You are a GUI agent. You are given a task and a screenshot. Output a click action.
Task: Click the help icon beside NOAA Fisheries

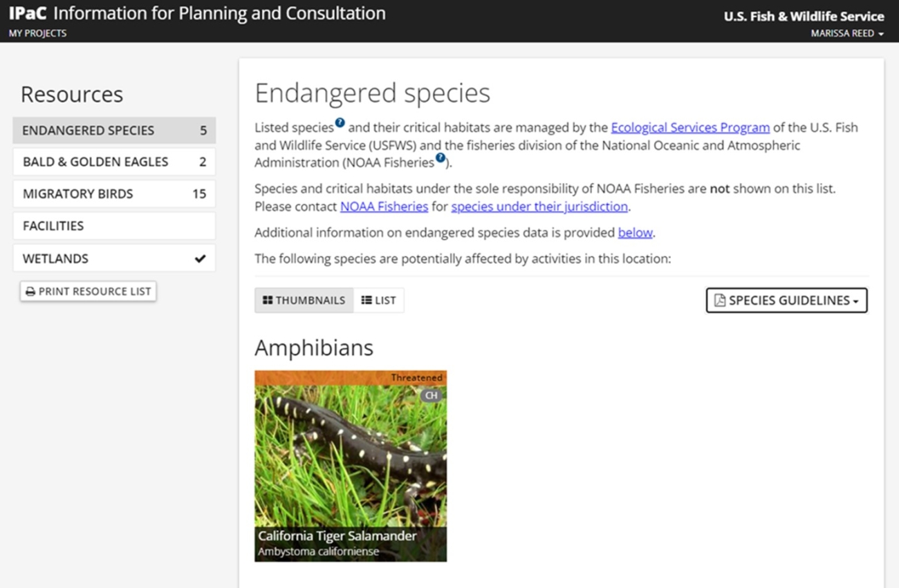441,159
